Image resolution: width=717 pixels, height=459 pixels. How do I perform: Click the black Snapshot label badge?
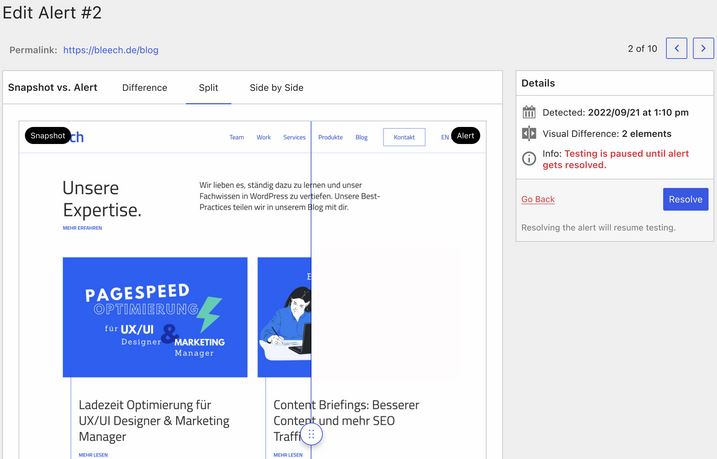point(48,136)
